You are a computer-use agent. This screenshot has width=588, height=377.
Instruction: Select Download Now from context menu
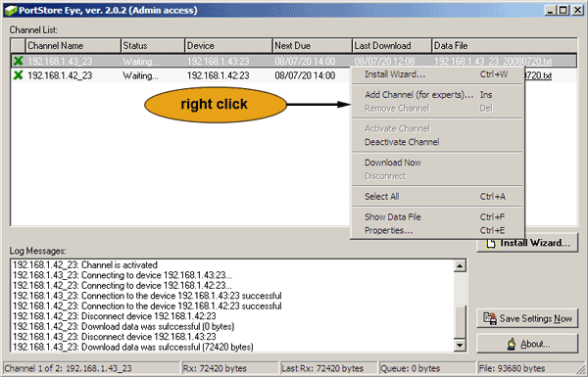click(x=436, y=163)
